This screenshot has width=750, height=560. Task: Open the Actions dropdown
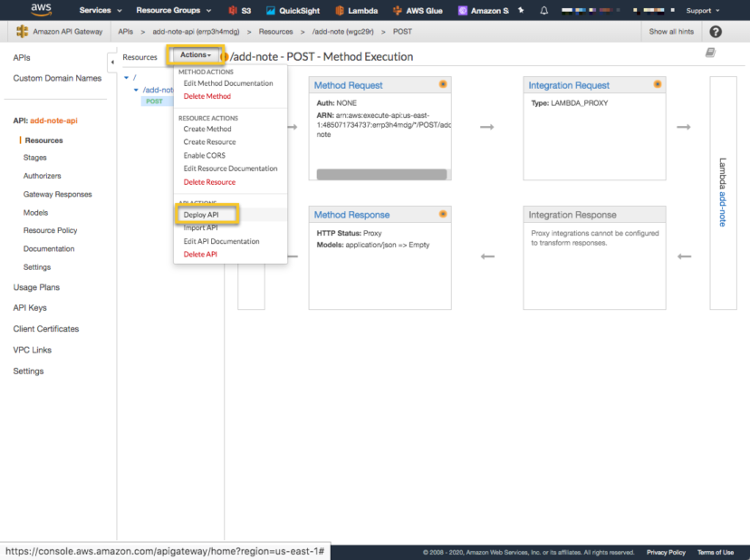click(x=196, y=55)
